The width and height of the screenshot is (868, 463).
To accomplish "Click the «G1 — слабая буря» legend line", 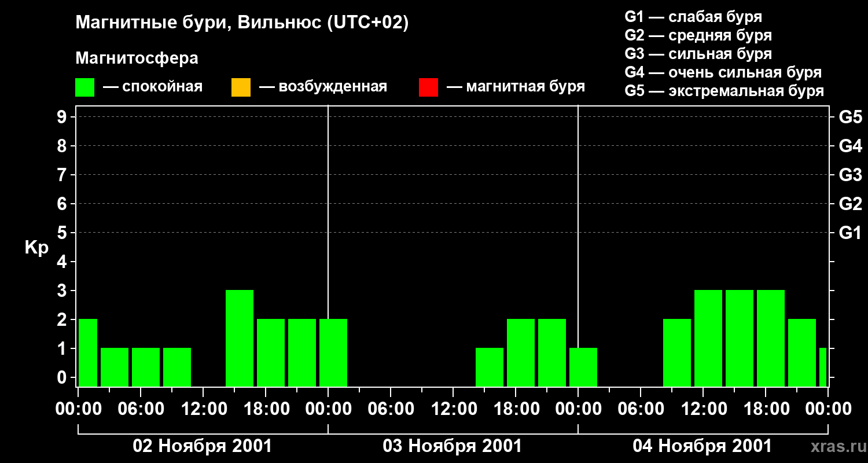I will [x=693, y=17].
